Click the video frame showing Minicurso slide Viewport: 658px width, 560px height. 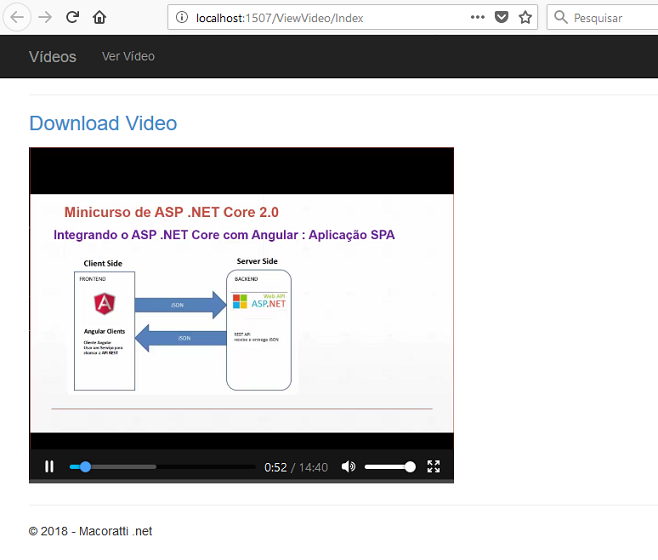[x=242, y=313]
